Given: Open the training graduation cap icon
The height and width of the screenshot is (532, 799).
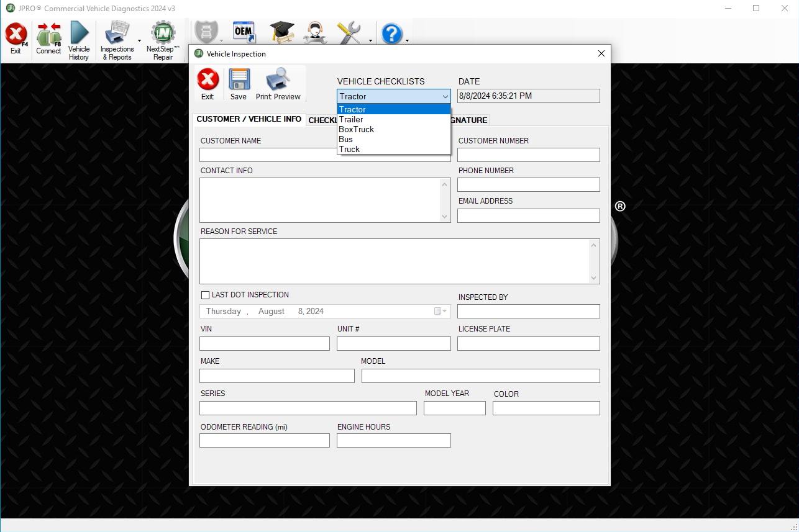Looking at the screenshot, I should 281,31.
